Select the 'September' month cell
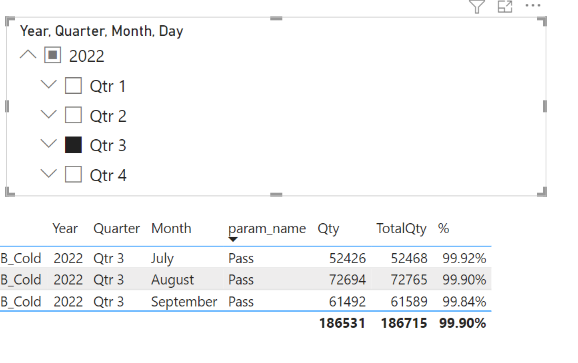Image resolution: width=578 pixels, height=363 pixels. point(184,302)
